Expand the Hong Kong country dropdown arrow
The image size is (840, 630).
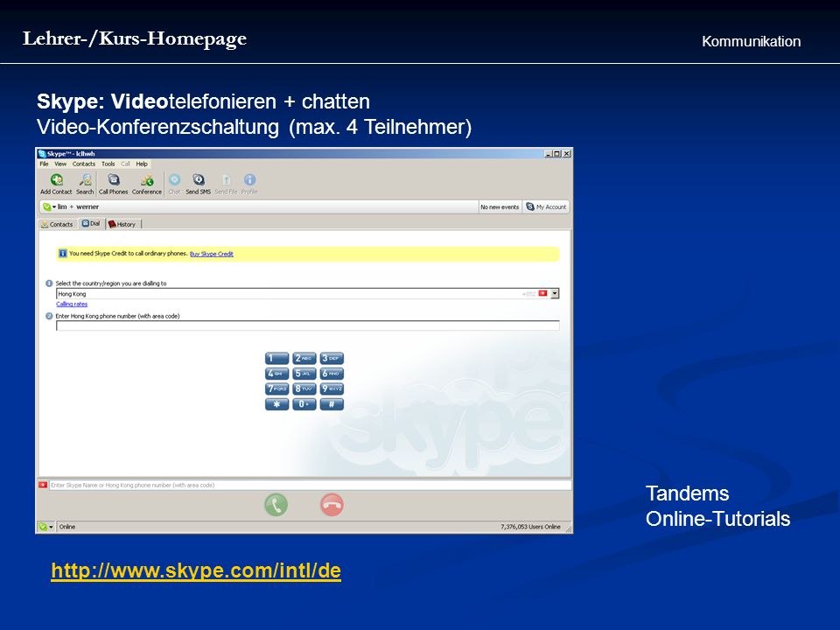coord(555,294)
